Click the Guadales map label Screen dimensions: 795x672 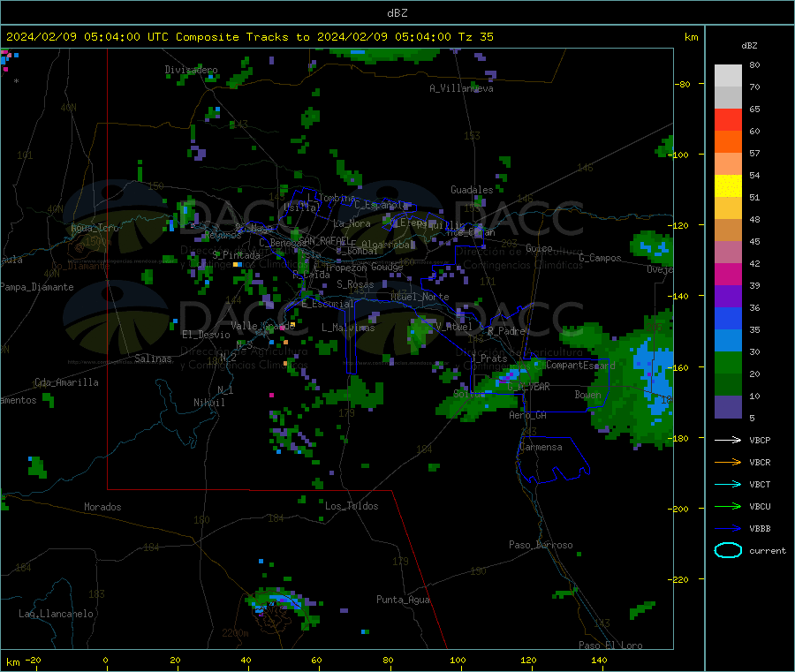472,190
